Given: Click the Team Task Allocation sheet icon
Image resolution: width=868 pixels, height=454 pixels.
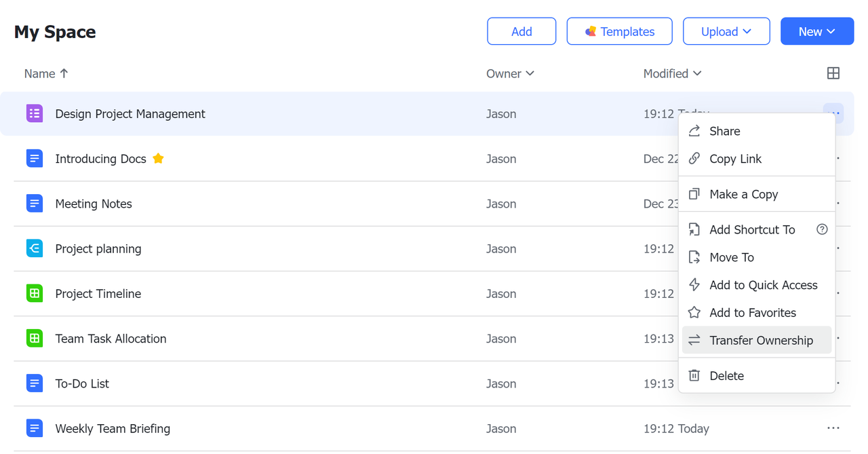Looking at the screenshot, I should [x=35, y=338].
